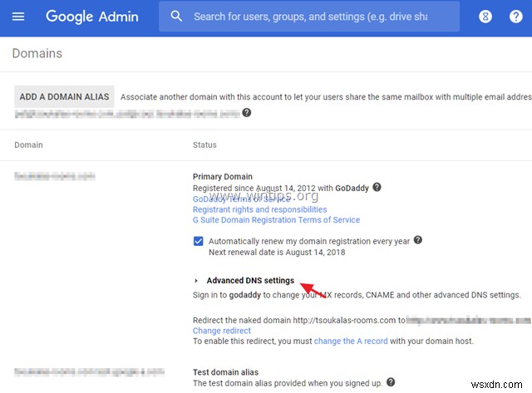Open the change the A record link

[x=351, y=341]
